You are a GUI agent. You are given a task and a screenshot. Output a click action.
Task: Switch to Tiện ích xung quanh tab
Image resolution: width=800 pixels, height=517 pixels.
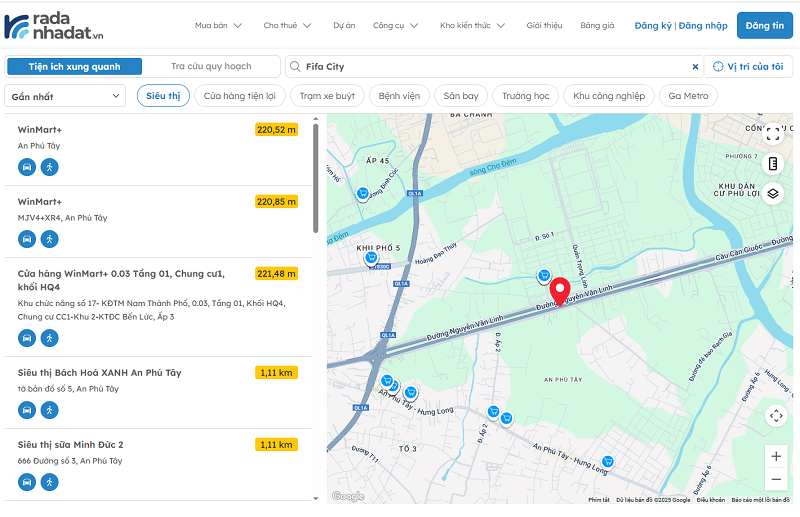point(74,66)
